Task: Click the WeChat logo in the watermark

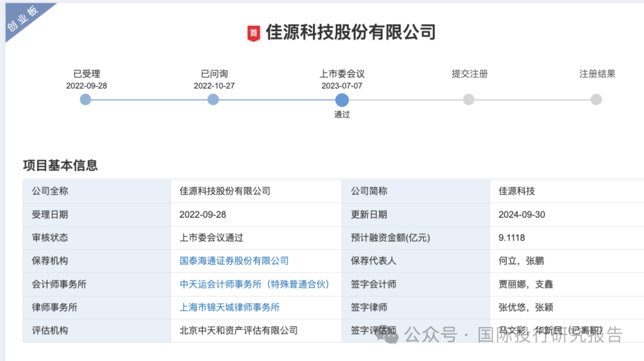Action: [391, 335]
